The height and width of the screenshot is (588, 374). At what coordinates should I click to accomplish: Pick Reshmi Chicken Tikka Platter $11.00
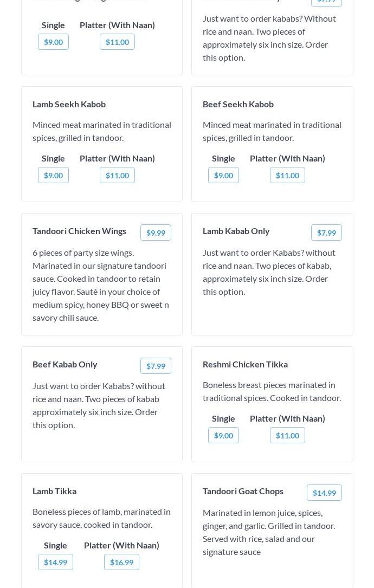tap(287, 435)
